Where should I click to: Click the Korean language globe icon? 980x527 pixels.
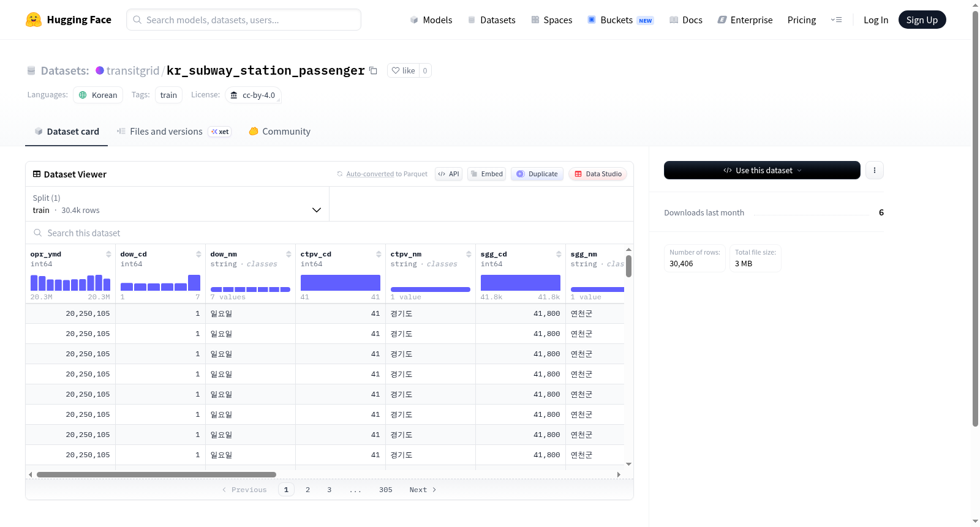83,95
